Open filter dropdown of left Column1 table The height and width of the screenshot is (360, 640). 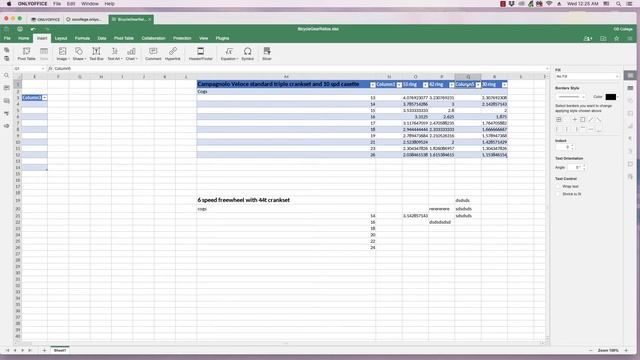(x=44, y=98)
